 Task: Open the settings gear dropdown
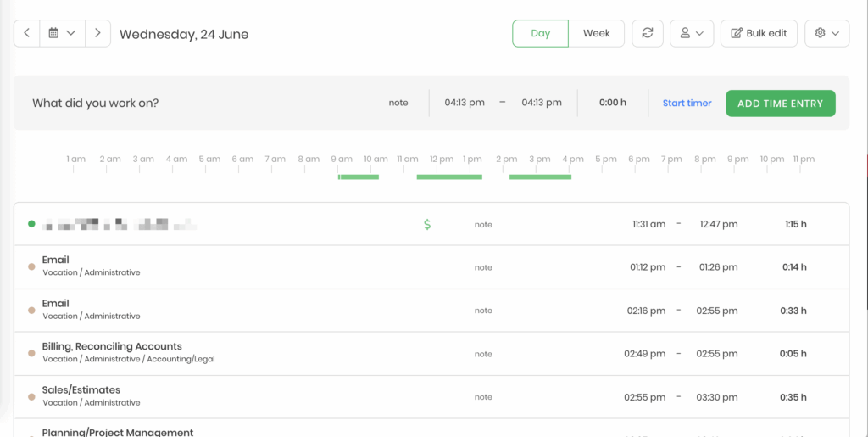point(826,34)
